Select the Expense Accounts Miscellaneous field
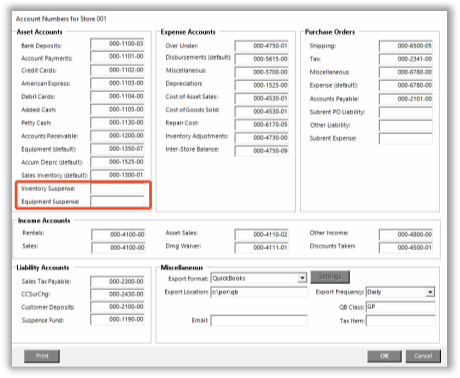This screenshot has width=460, height=378. pyautogui.click(x=262, y=72)
